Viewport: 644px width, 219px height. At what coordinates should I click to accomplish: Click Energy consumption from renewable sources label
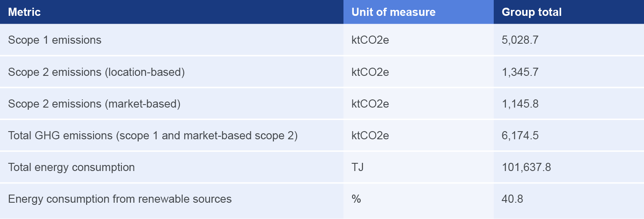[120, 199]
